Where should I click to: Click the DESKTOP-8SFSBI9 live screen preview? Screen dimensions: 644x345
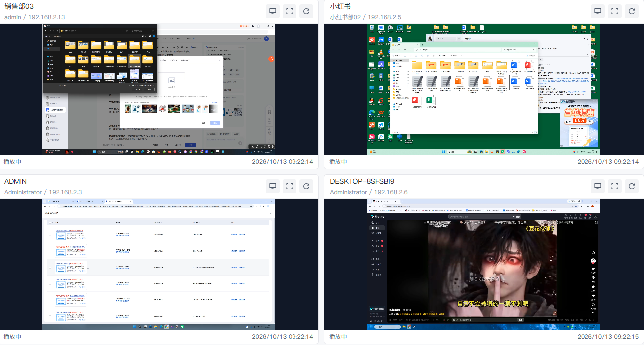(x=484, y=264)
